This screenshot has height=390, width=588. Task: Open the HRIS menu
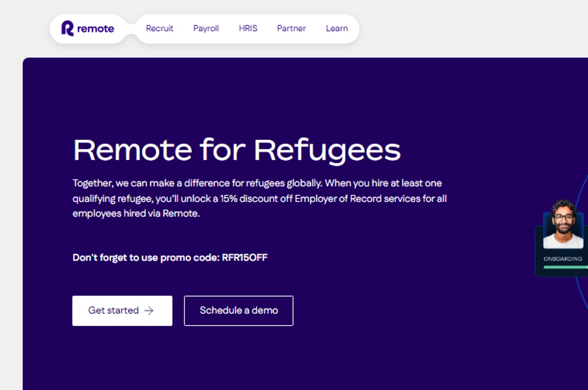click(248, 28)
